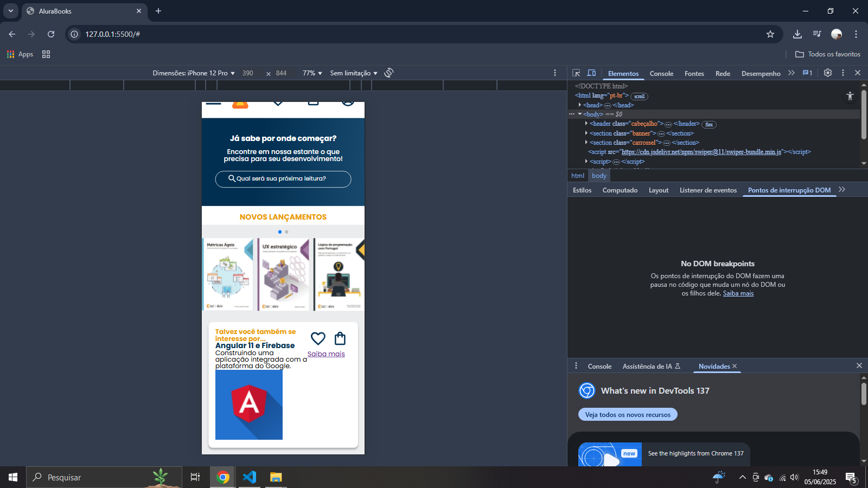Collapse the body element node
868x488 pixels.
(580, 114)
